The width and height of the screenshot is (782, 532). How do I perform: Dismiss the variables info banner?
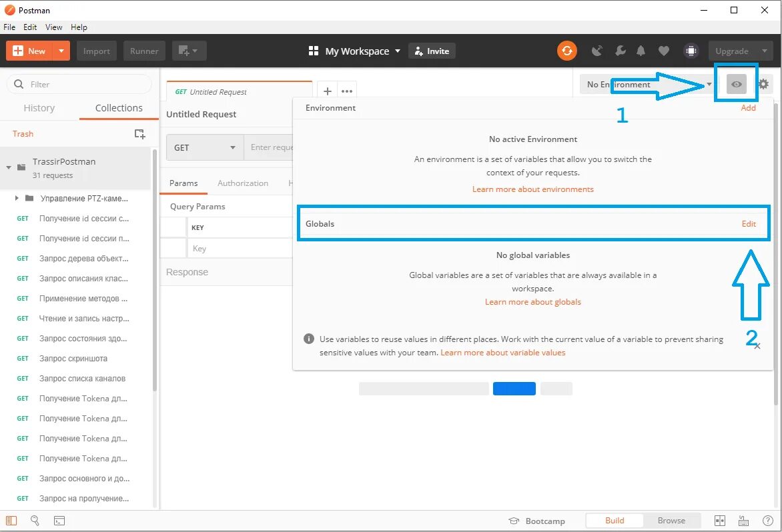tap(757, 346)
